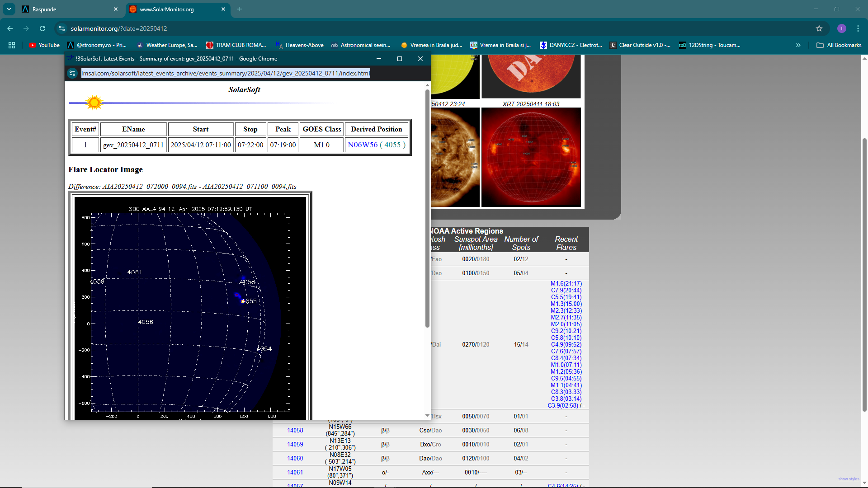
Task: Open the site information icon in address bar
Action: click(62, 28)
